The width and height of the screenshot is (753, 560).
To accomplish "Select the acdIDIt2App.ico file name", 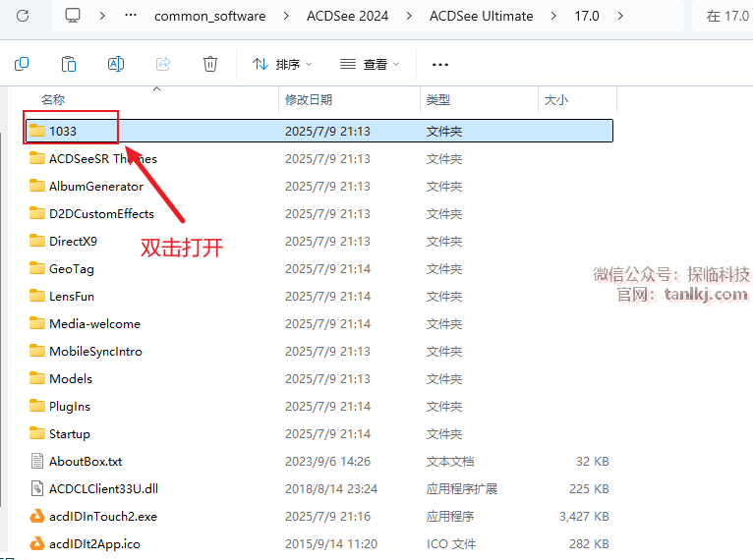I will [x=94, y=544].
